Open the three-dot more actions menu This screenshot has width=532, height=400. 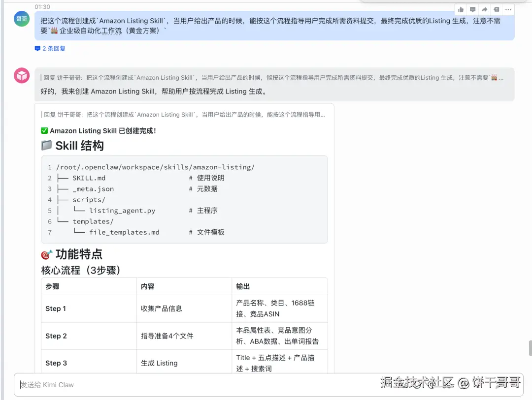(508, 9)
